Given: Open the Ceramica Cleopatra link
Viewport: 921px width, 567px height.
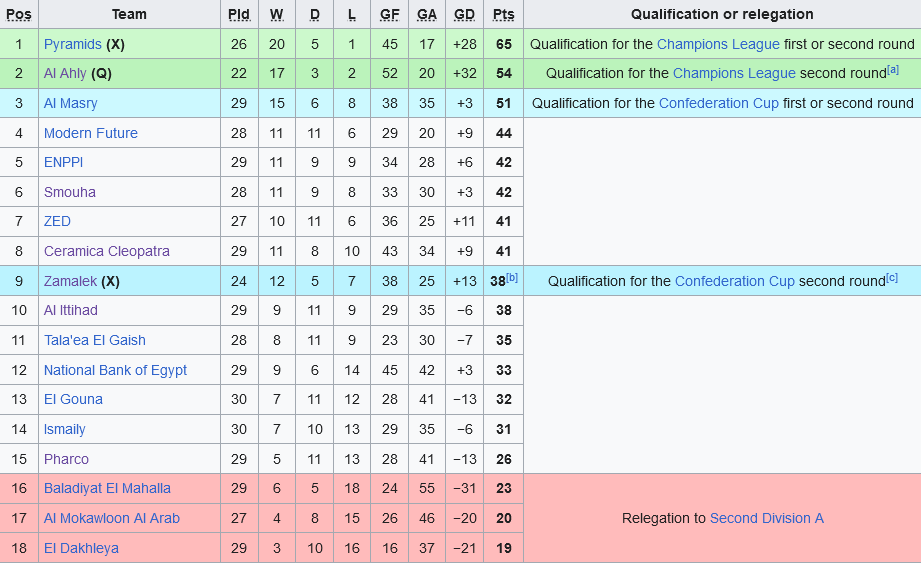Looking at the screenshot, I should tap(106, 251).
